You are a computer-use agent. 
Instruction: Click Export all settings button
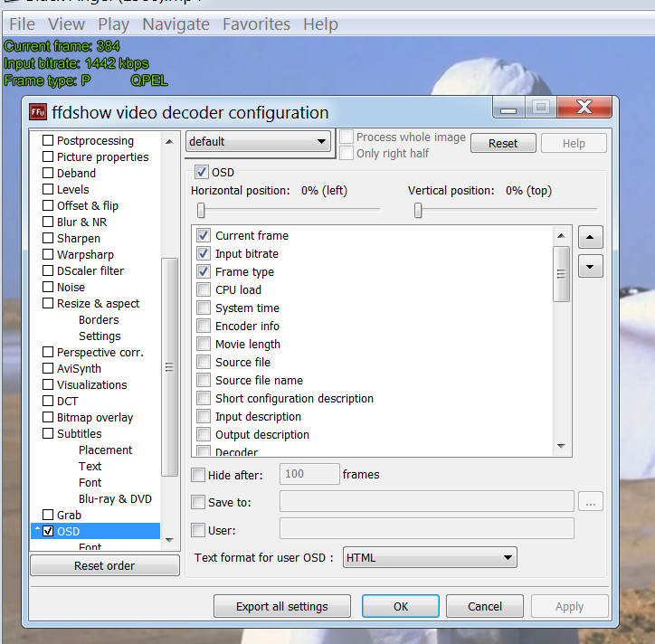point(282,606)
